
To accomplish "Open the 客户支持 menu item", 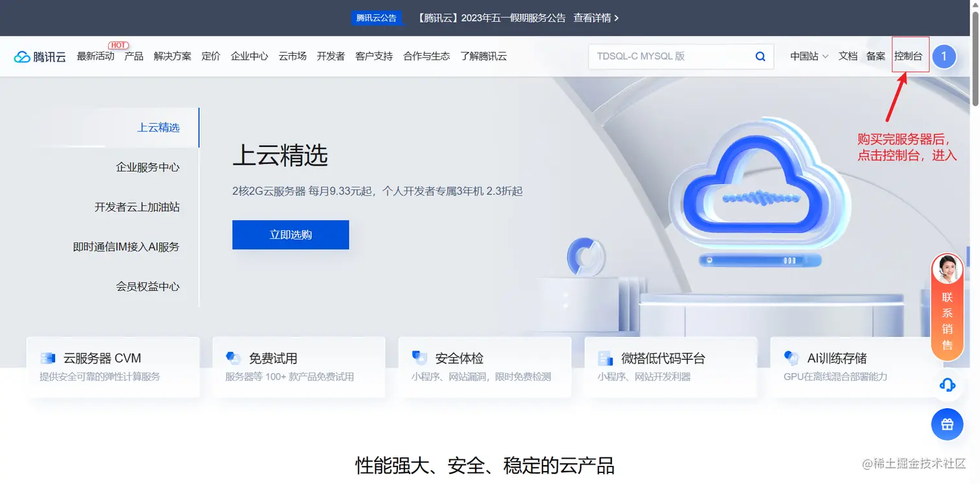I will 374,56.
